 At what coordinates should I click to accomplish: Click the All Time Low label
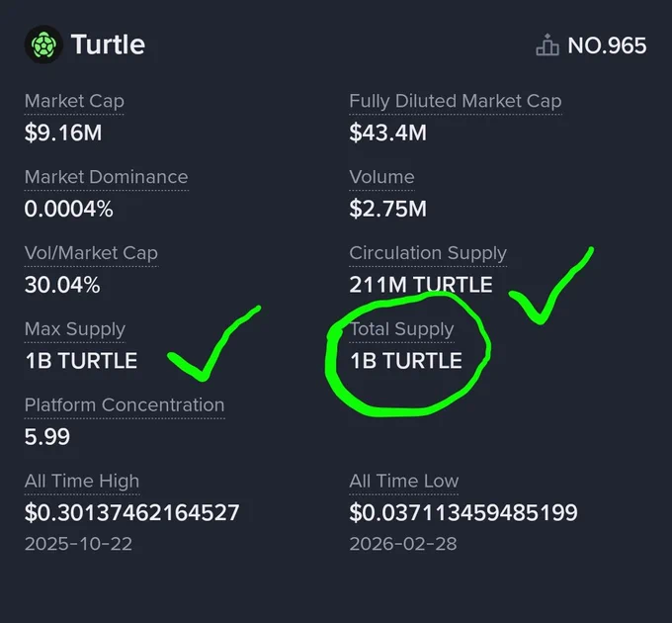(x=404, y=481)
